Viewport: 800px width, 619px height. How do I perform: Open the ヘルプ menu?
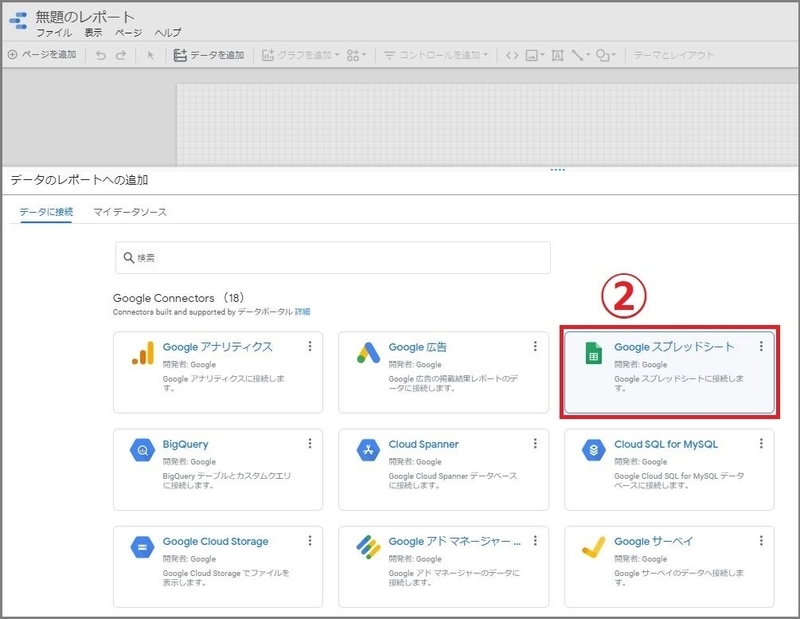(x=168, y=33)
